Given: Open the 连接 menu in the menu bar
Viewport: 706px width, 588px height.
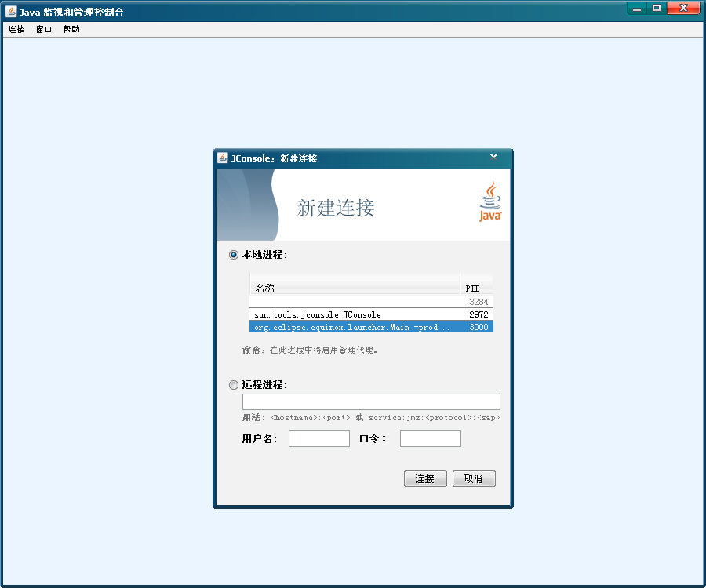Looking at the screenshot, I should point(16,29).
